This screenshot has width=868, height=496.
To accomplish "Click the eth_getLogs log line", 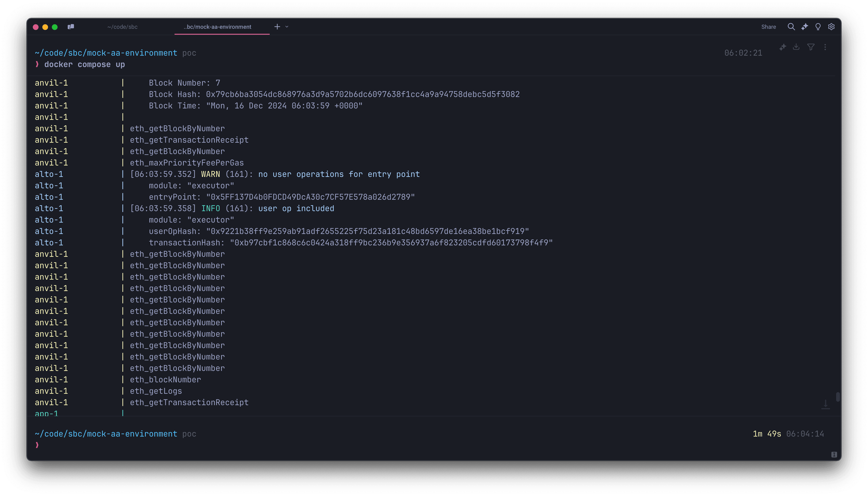I will point(156,391).
